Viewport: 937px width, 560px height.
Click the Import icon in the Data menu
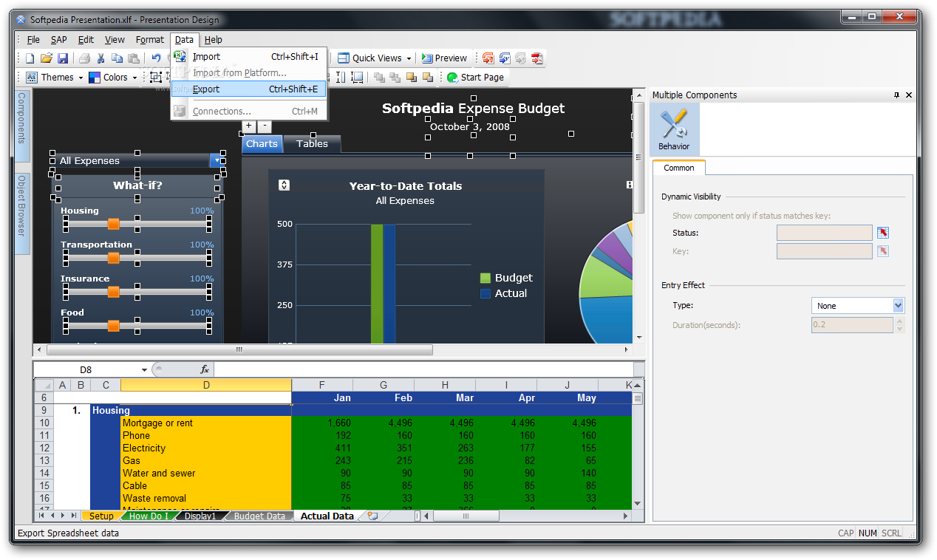tap(180, 57)
